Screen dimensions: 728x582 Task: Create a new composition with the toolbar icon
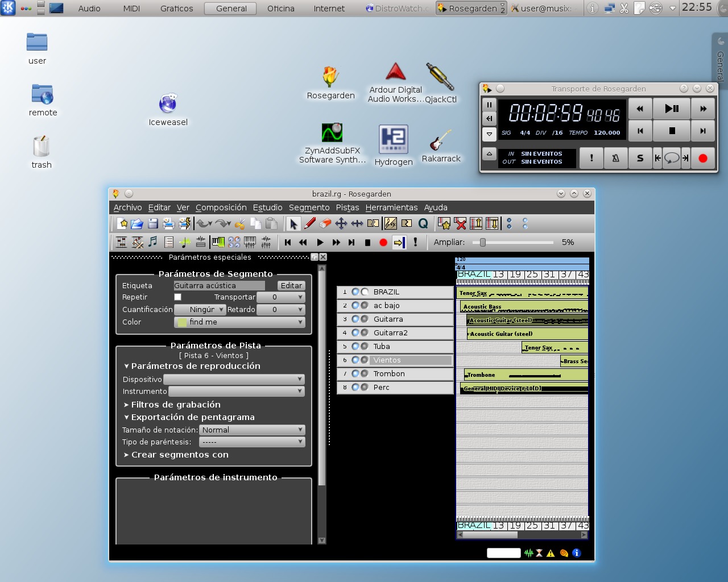click(x=122, y=224)
